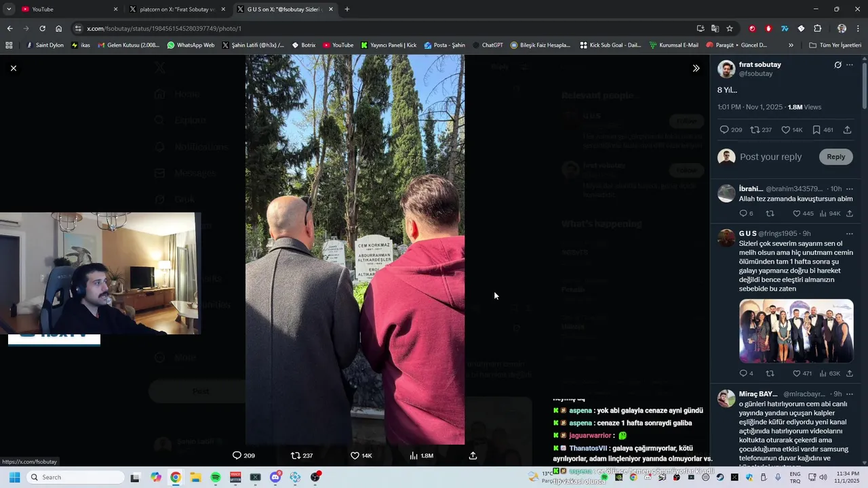The width and height of the screenshot is (868, 488).
Task: Open the tab search dropdown arrow
Action: [8, 9]
